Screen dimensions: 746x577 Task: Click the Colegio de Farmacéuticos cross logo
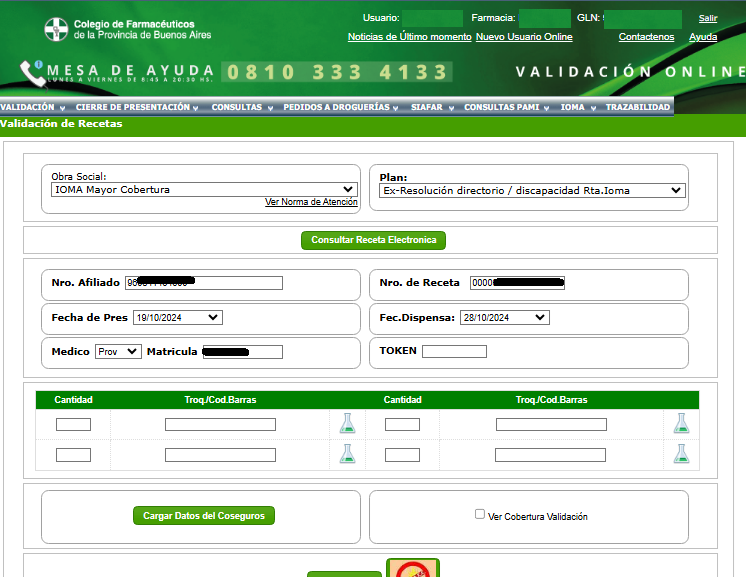pos(56,29)
